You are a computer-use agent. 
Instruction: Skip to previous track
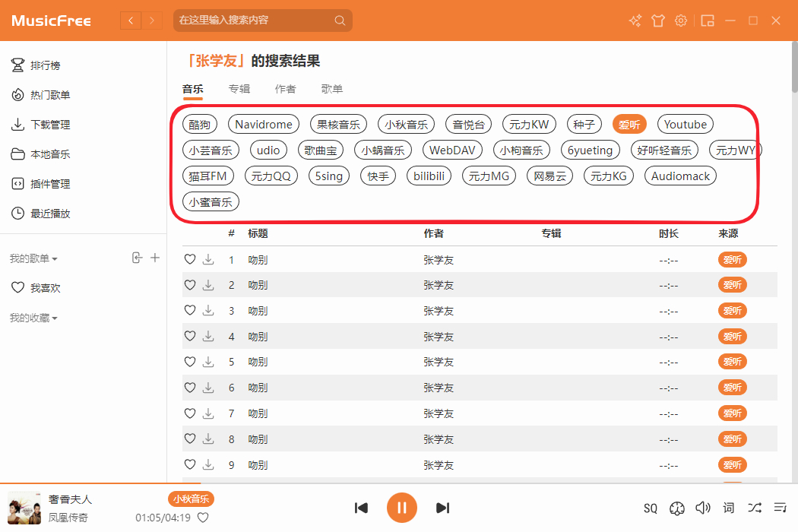361,508
